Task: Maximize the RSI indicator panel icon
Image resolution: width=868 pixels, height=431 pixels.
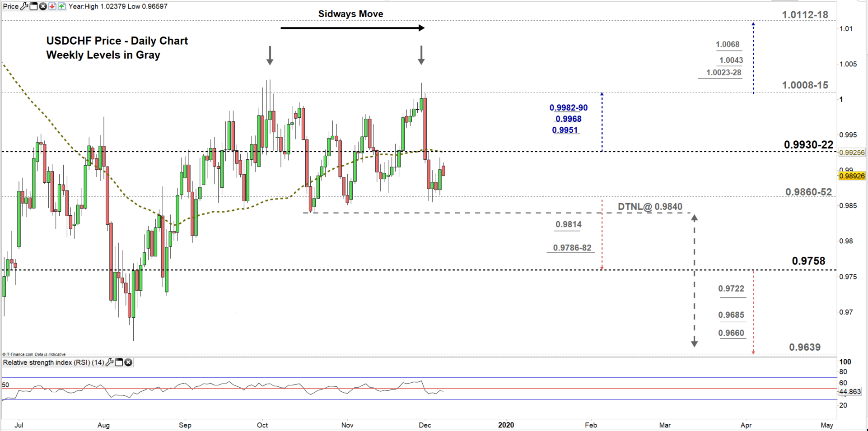Action: pyautogui.click(x=119, y=362)
